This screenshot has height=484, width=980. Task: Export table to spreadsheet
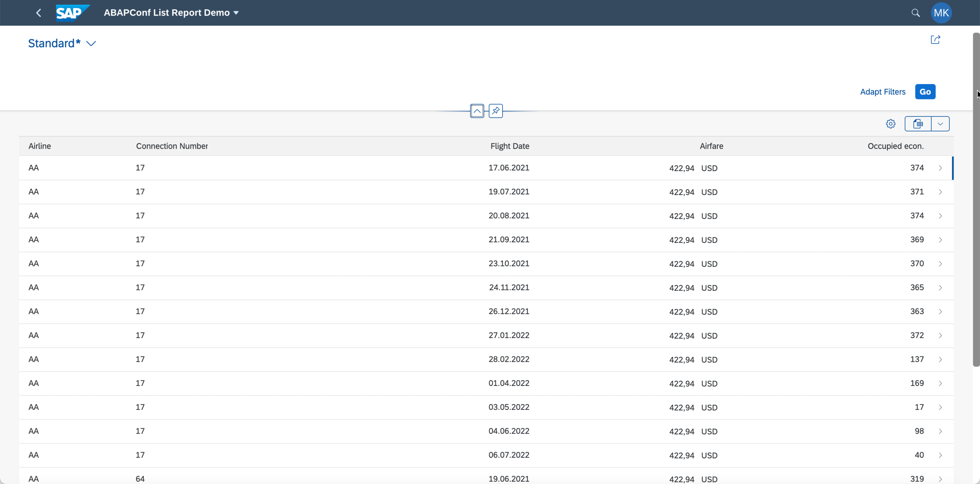[918, 124]
